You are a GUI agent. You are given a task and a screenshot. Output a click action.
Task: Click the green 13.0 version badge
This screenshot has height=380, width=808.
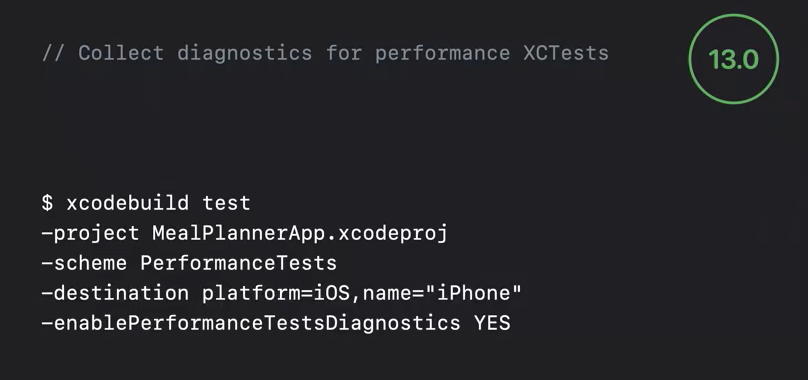click(733, 59)
